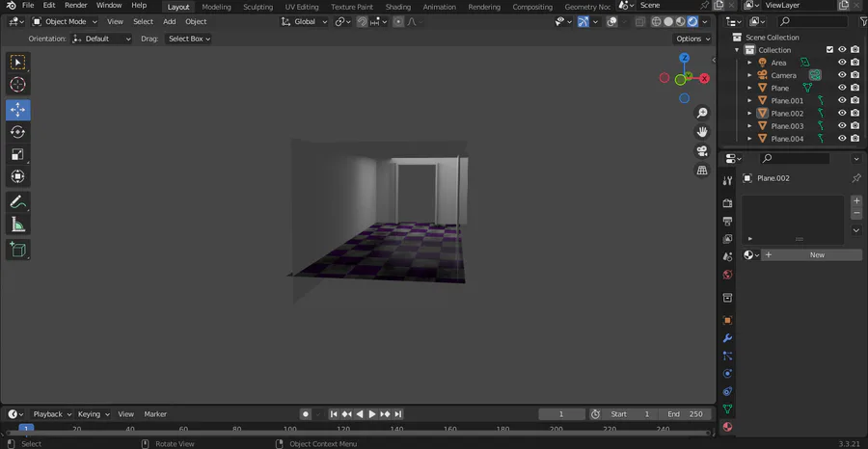Open the Drag Select Box dropdown

pyautogui.click(x=188, y=39)
